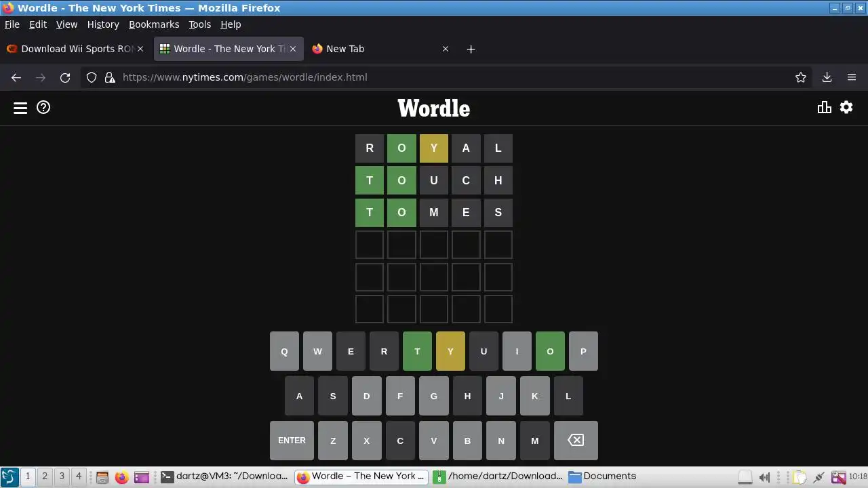Click the URL address bar
The image size is (868, 488).
point(448,77)
